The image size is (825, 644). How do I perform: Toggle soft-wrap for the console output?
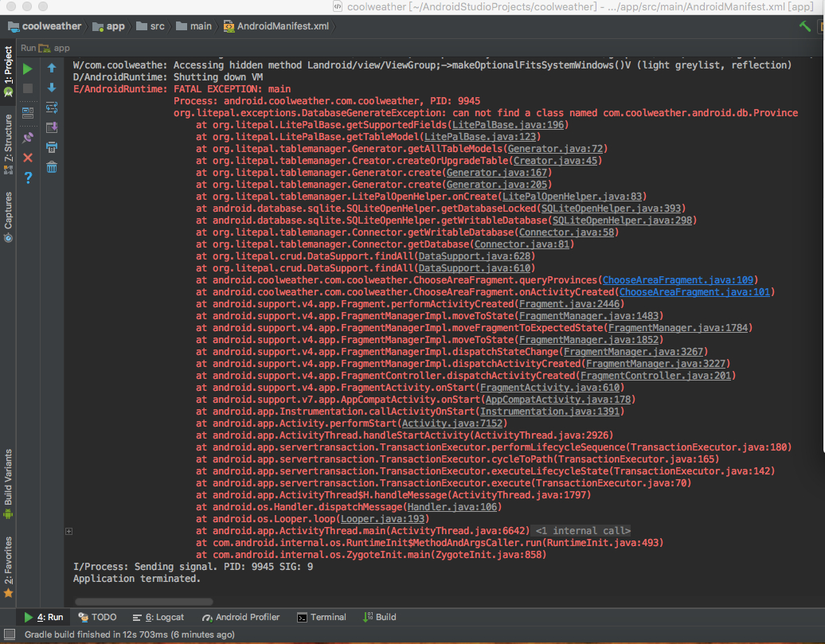(x=52, y=107)
